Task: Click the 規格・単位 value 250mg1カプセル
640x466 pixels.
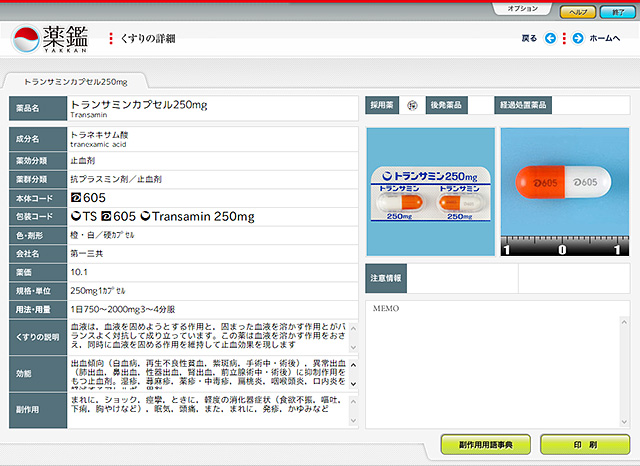Action: coord(98,291)
